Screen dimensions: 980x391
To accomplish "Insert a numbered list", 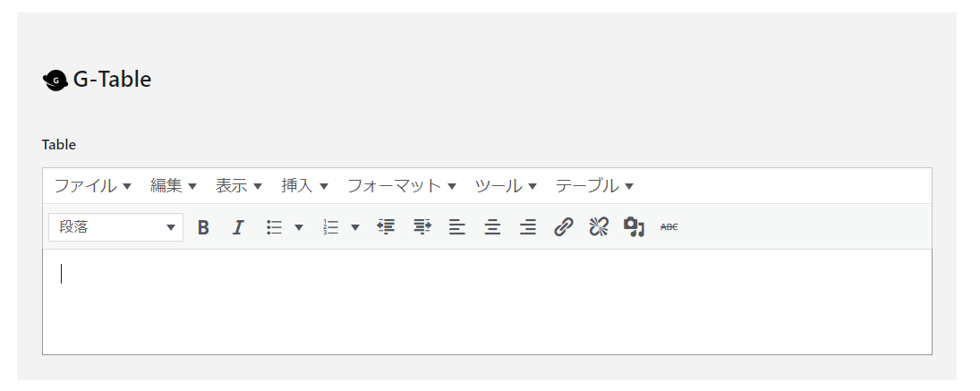I will [x=330, y=227].
